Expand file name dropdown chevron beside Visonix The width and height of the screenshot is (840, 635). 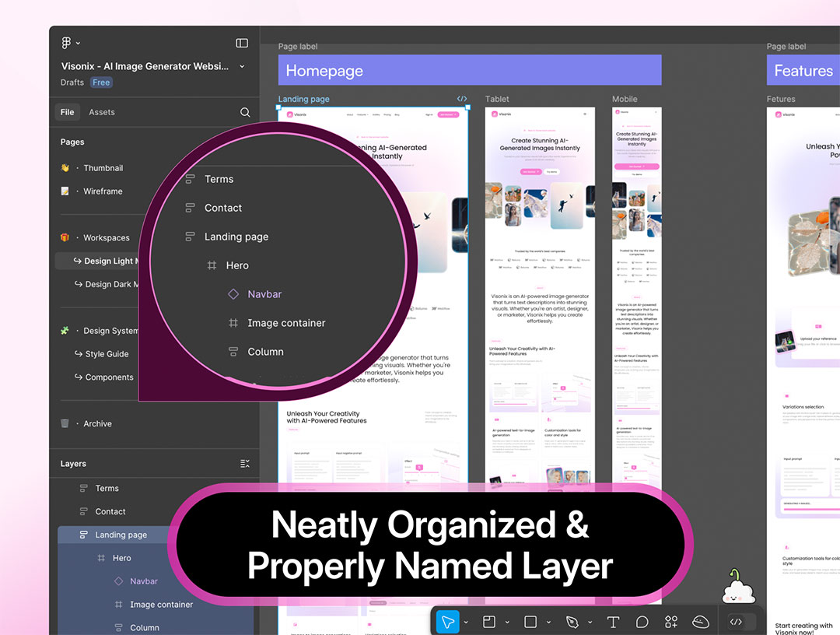[242, 67]
